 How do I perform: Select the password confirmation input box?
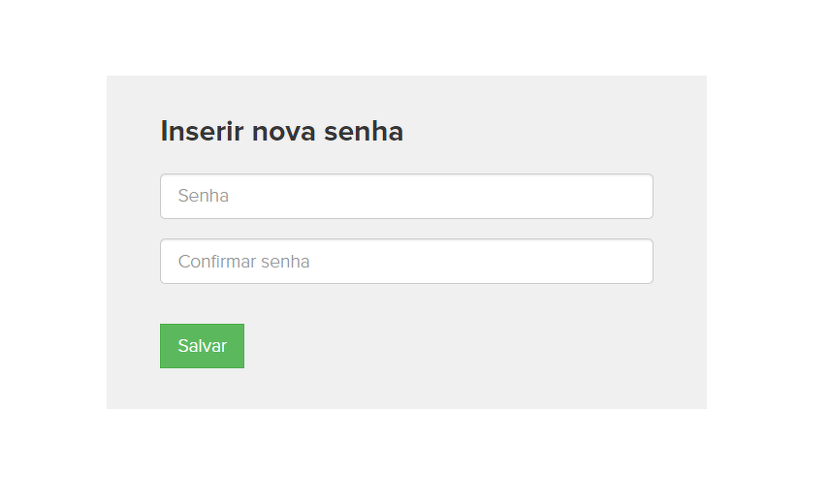click(406, 262)
